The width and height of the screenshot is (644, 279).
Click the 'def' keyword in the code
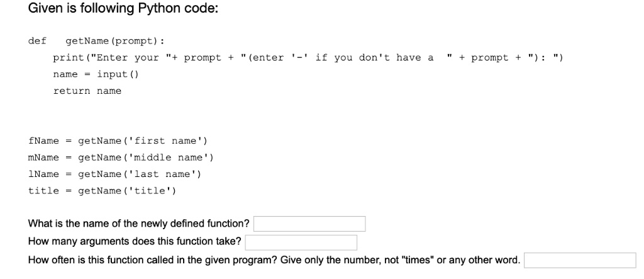[x=37, y=41]
